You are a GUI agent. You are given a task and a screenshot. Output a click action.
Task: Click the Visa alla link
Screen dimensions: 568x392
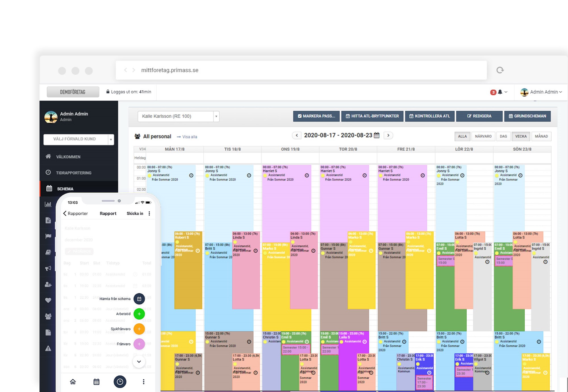189,137
